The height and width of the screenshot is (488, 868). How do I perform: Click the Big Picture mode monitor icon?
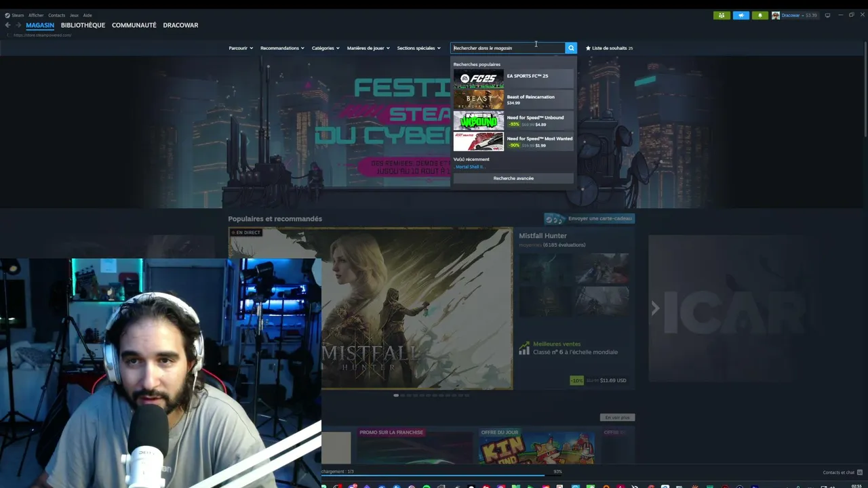827,15
